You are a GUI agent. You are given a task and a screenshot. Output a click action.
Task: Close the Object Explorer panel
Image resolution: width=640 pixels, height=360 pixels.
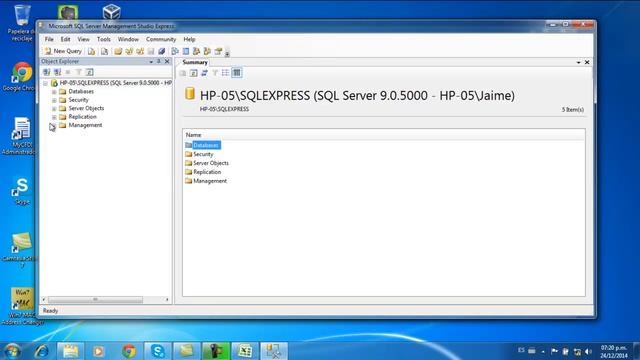pyautogui.click(x=167, y=61)
